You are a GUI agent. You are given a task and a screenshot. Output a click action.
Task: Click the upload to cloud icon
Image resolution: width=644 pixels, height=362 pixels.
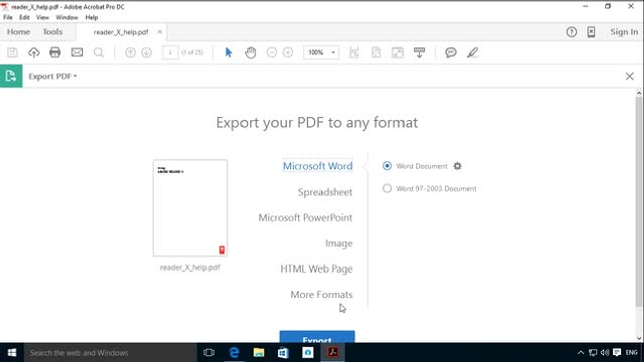point(34,52)
